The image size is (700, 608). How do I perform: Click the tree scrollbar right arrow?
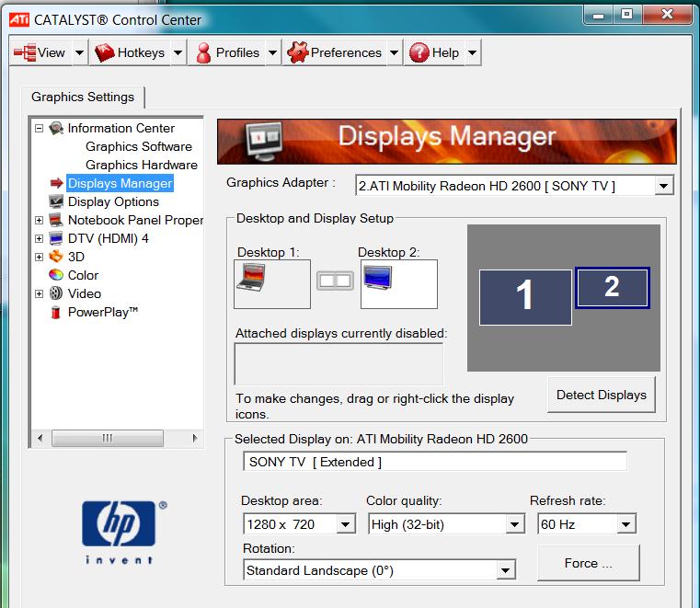(x=195, y=438)
